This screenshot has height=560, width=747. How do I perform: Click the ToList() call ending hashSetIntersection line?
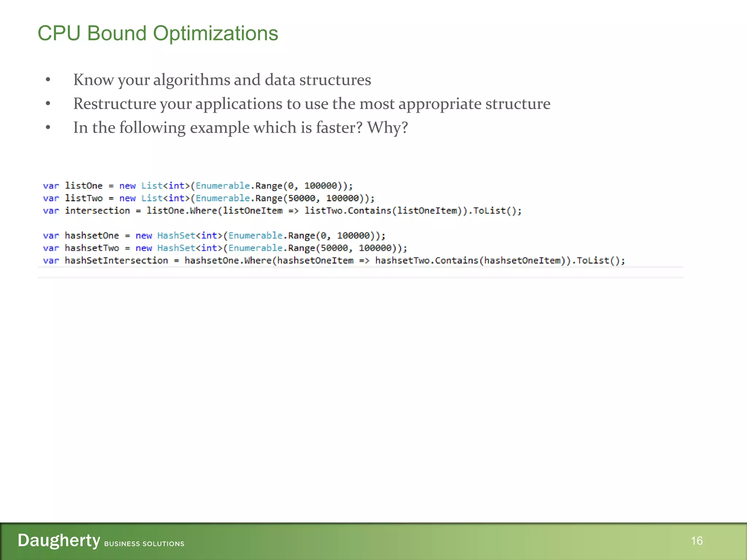[x=598, y=261]
